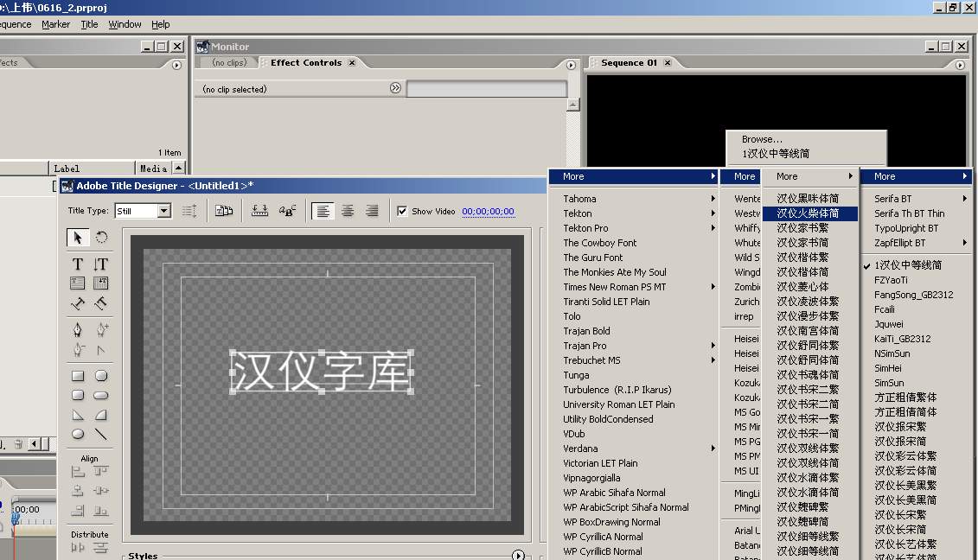This screenshot has width=978, height=560.
Task: Select the Vertical Type tool
Action: 101,264
